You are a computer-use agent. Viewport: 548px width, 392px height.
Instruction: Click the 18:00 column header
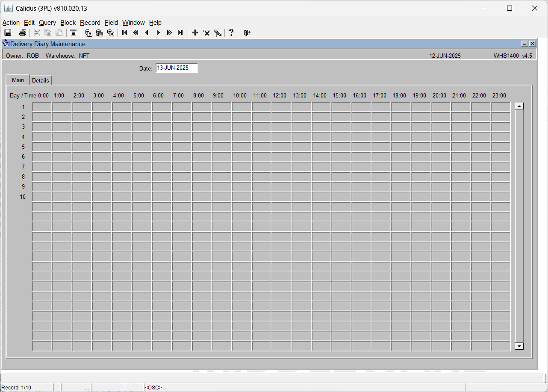(399, 96)
